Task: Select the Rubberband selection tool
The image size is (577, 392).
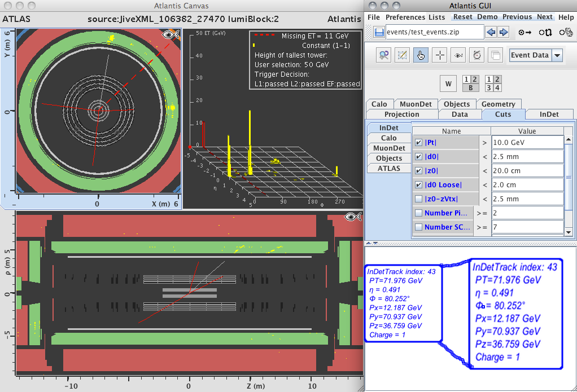Action: [403, 55]
